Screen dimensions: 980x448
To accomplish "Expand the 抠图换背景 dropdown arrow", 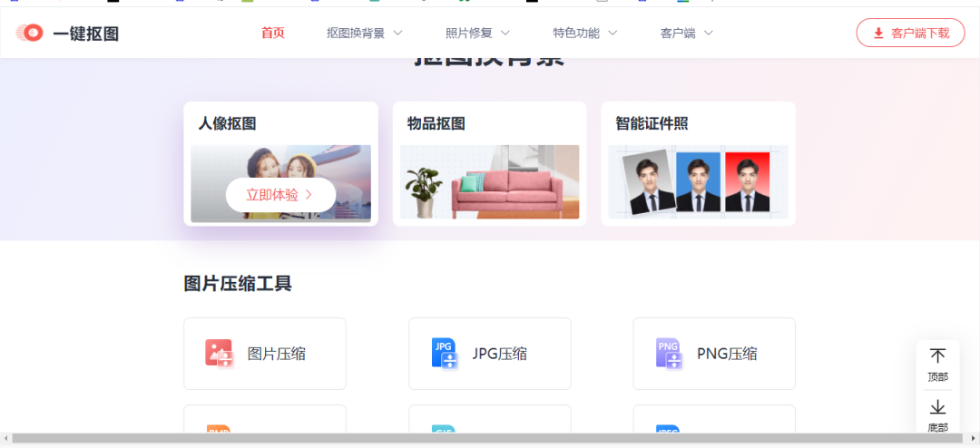I will click(397, 34).
